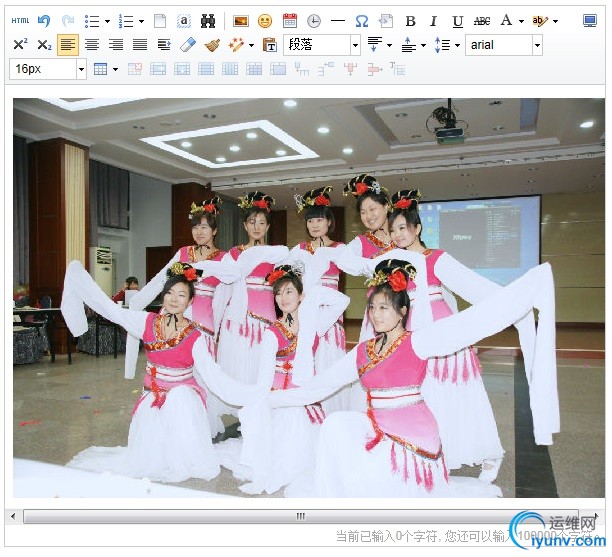The width and height of the screenshot is (612, 557).
Task: Toggle italic formatting
Action: pos(434,21)
